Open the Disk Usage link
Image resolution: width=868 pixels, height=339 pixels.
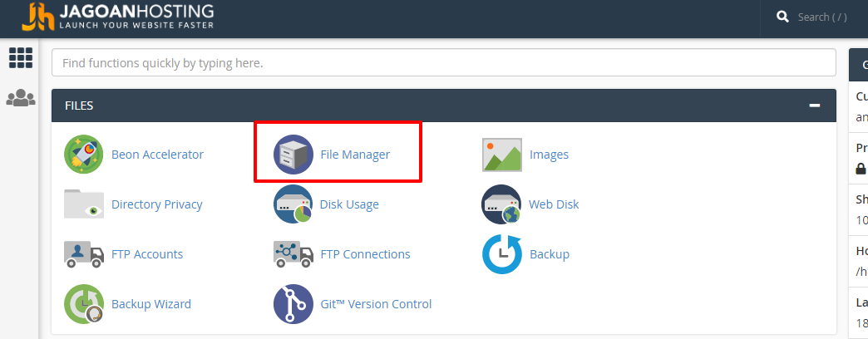pos(349,204)
